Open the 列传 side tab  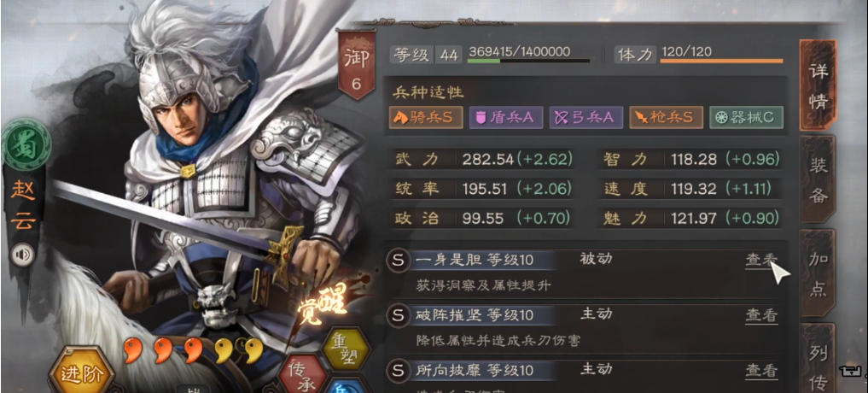818,359
